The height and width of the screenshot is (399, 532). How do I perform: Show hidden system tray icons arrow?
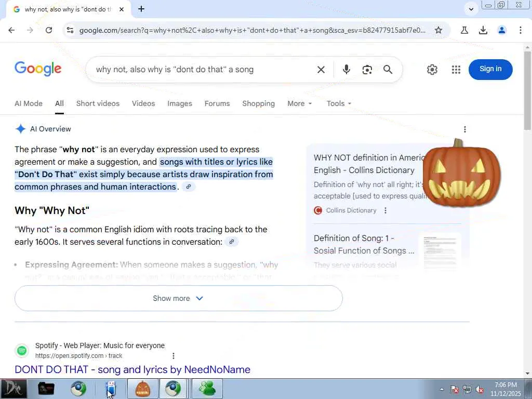coord(442,390)
